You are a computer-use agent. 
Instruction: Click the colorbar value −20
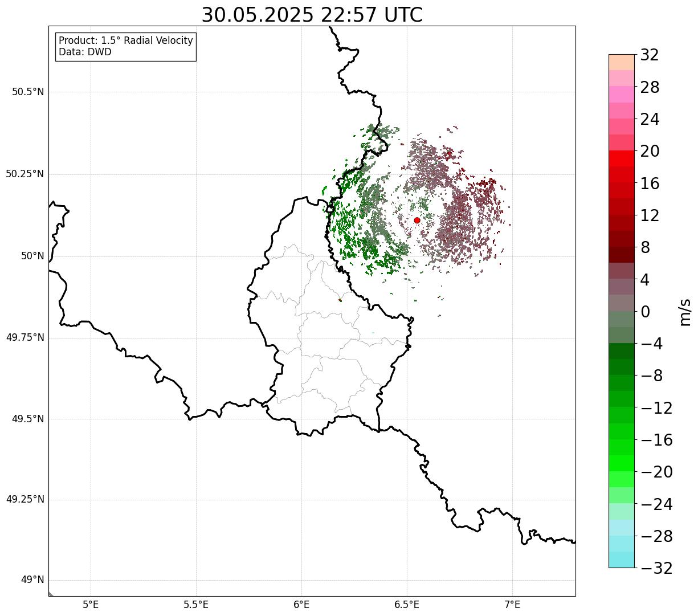point(656,472)
